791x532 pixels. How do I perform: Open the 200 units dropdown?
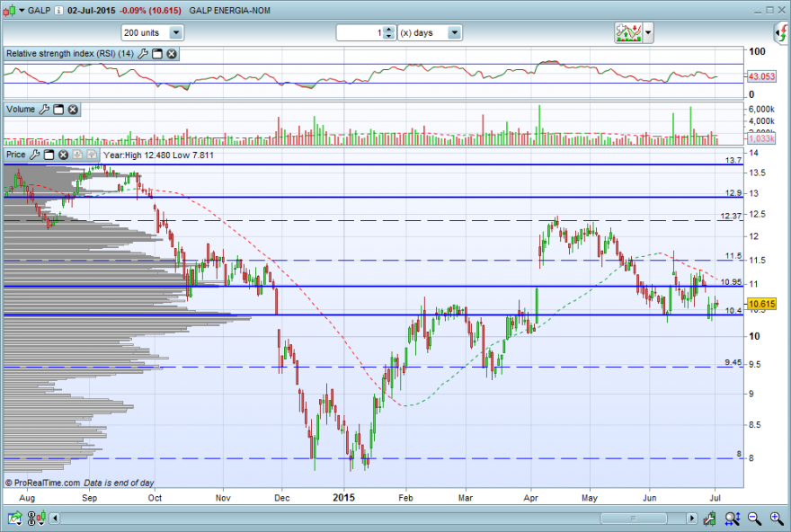point(152,32)
